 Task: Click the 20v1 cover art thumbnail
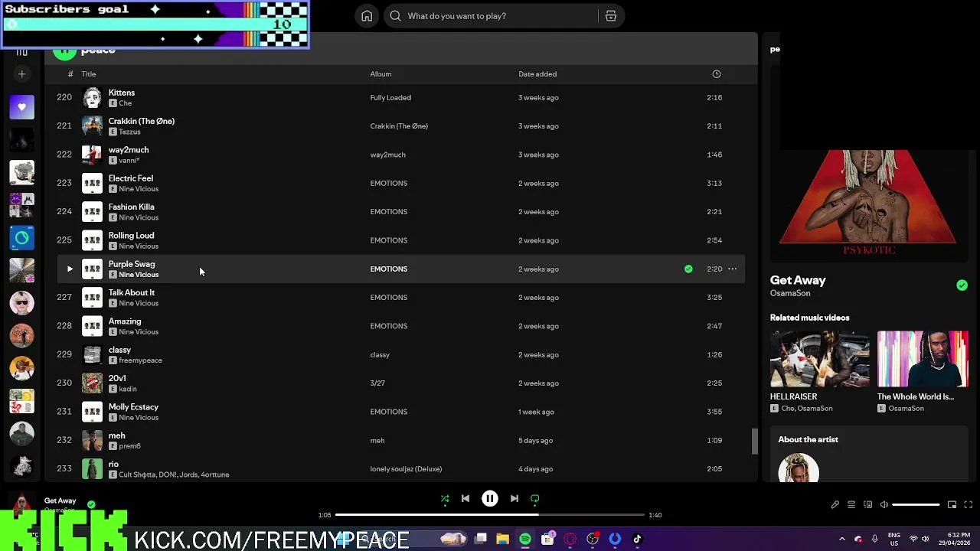click(92, 383)
